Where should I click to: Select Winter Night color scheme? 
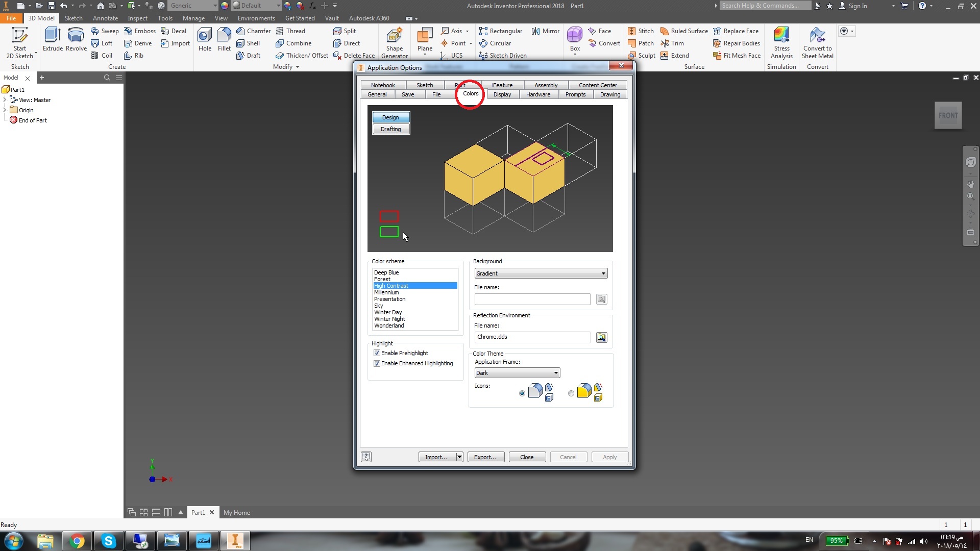tap(389, 319)
